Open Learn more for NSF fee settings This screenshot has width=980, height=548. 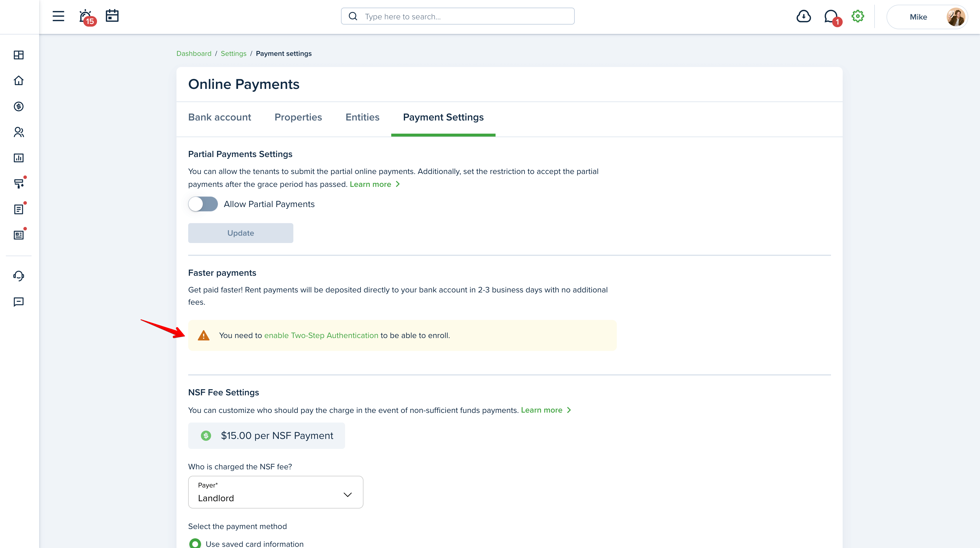(546, 410)
